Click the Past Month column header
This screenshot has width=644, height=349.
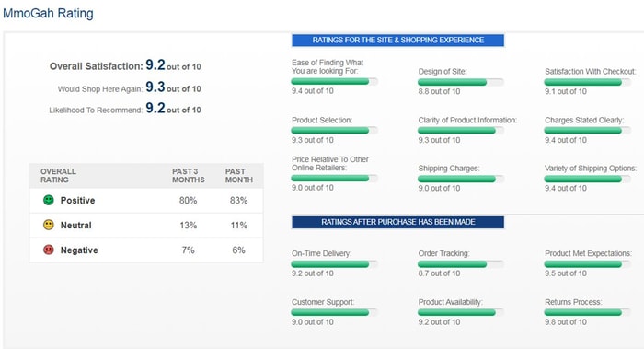coord(239,176)
